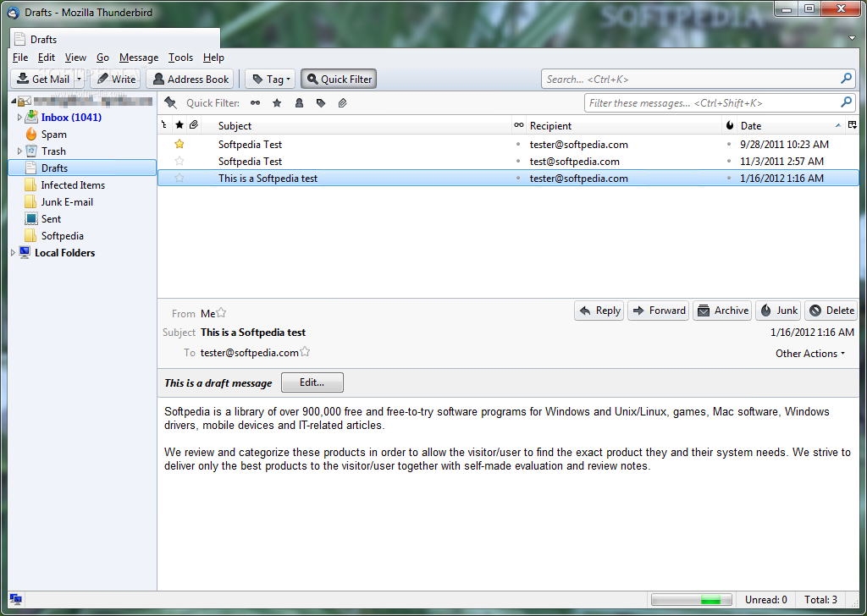This screenshot has width=867, height=616.
Task: Edit the draft message
Action: (x=312, y=382)
